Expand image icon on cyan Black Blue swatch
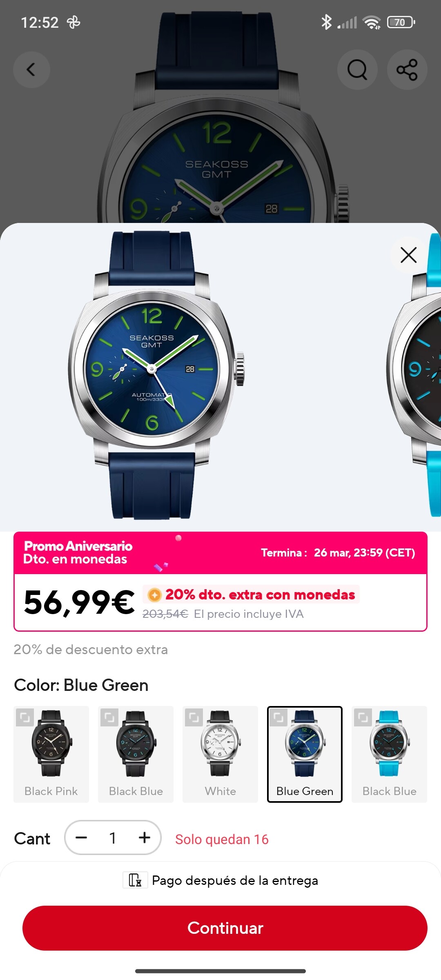This screenshot has width=441, height=980. pos(363,717)
